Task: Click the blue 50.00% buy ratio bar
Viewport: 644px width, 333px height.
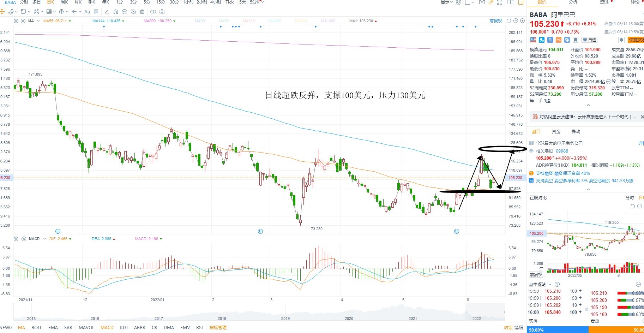Action: pos(558,330)
